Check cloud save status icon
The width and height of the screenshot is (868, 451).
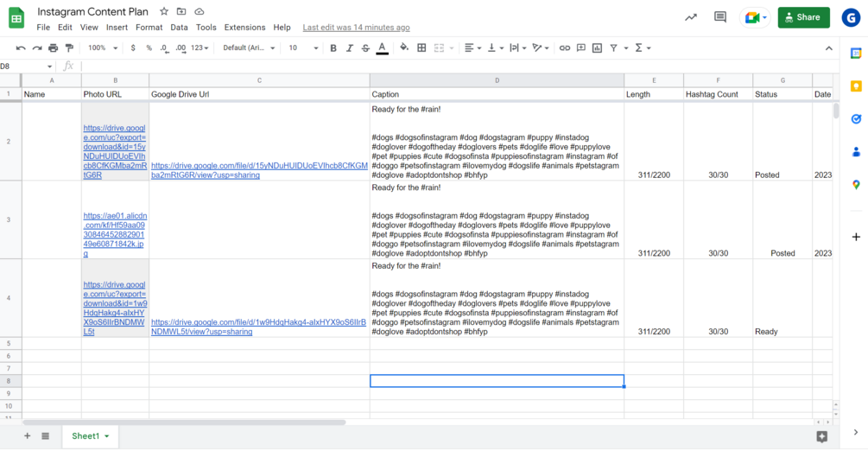pos(200,11)
